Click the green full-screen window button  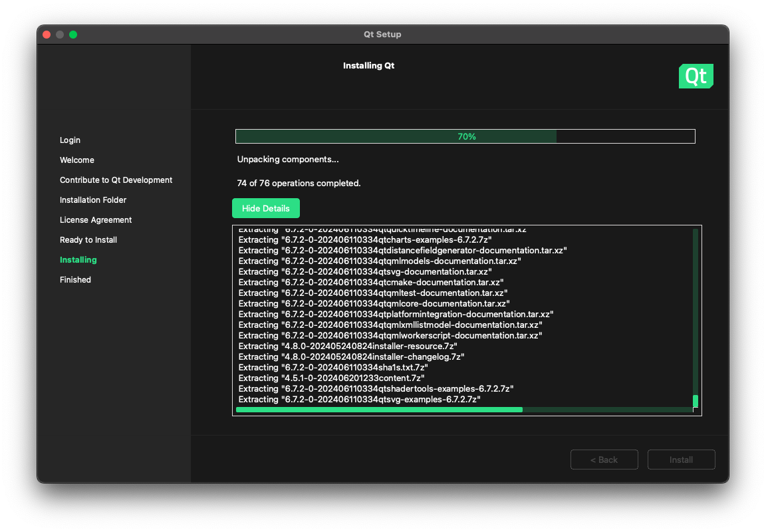point(73,35)
